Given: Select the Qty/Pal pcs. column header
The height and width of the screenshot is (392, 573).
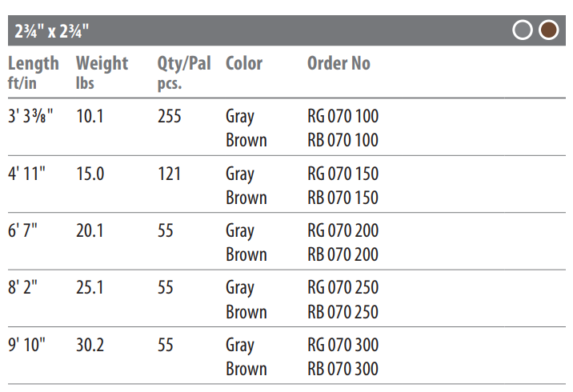Looking at the screenshot, I should tap(184, 73).
